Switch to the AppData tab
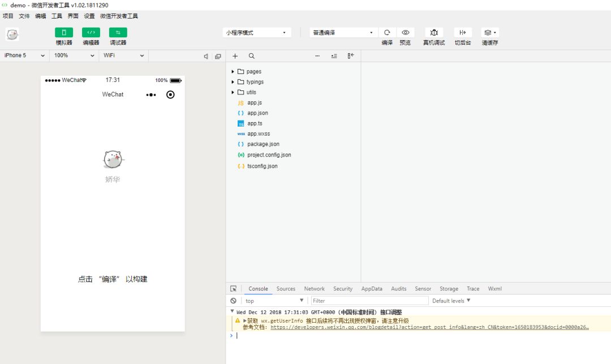Image resolution: width=611 pixels, height=364 pixels. point(372,288)
